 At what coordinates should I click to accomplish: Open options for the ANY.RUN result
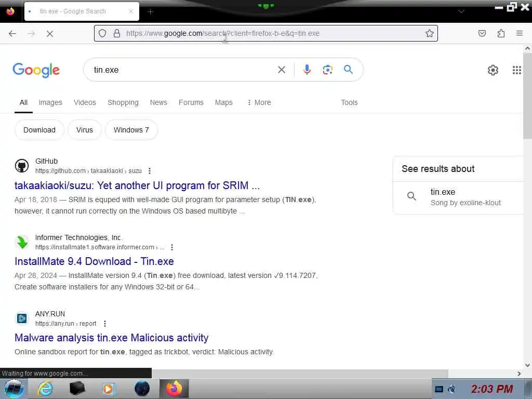pyautogui.click(x=105, y=323)
